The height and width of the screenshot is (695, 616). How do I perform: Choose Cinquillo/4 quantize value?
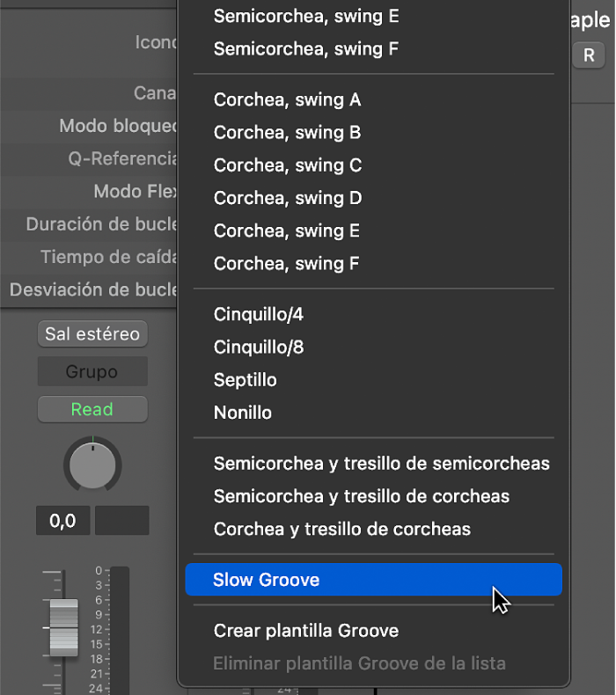point(258,314)
